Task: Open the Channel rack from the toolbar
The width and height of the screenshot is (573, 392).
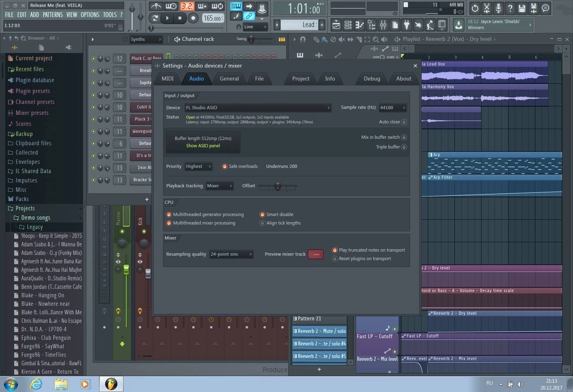Action: 348,25
